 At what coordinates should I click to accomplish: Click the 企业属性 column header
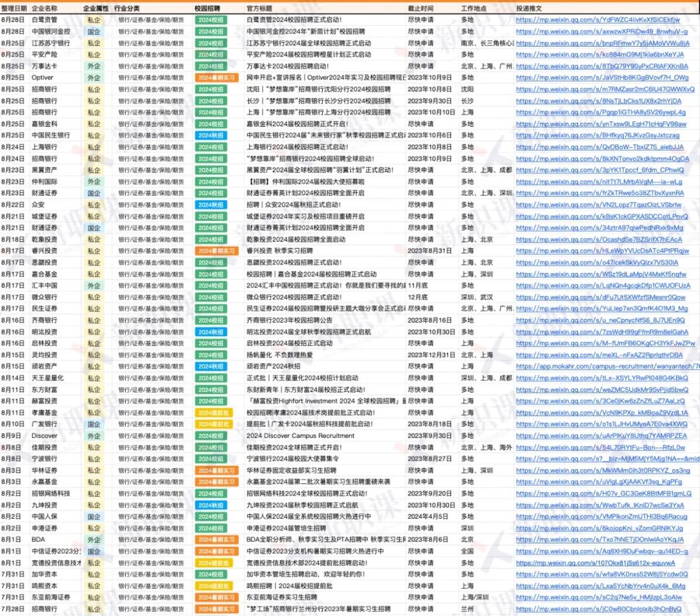point(95,8)
